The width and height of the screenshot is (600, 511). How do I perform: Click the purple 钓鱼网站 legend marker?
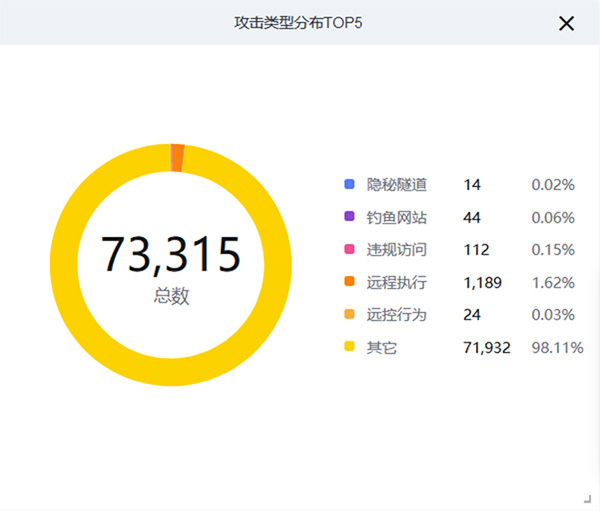(349, 218)
